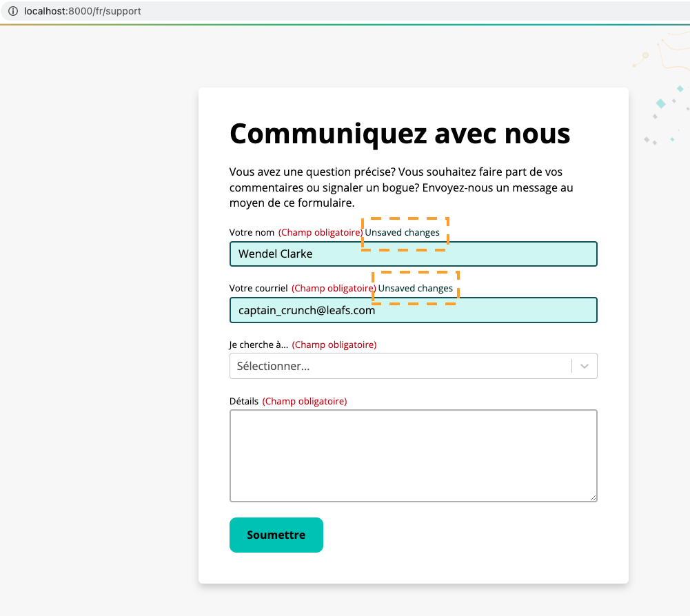Click the Détails textarea resize handle
The width and height of the screenshot is (690, 616).
pyautogui.click(x=593, y=497)
